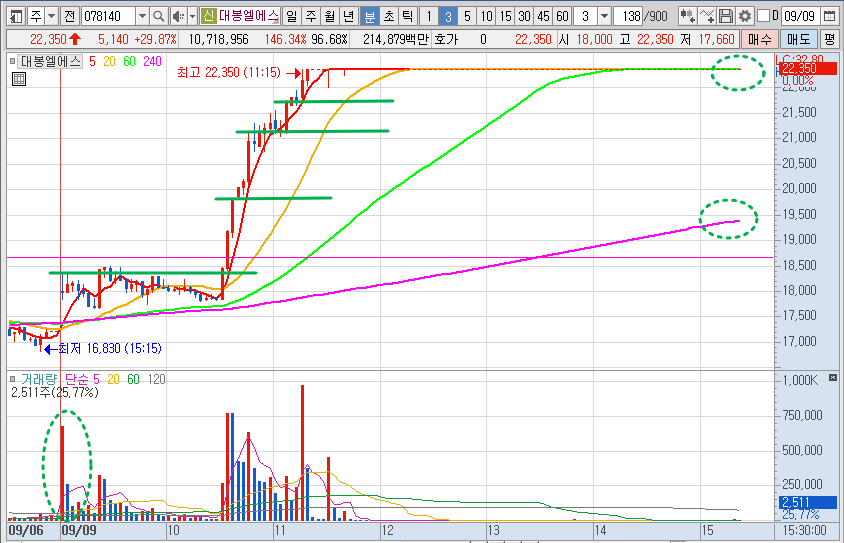Screen dimensions: 844x543
Task: Click the current price 22,350 with up arrow
Action: tap(55, 39)
